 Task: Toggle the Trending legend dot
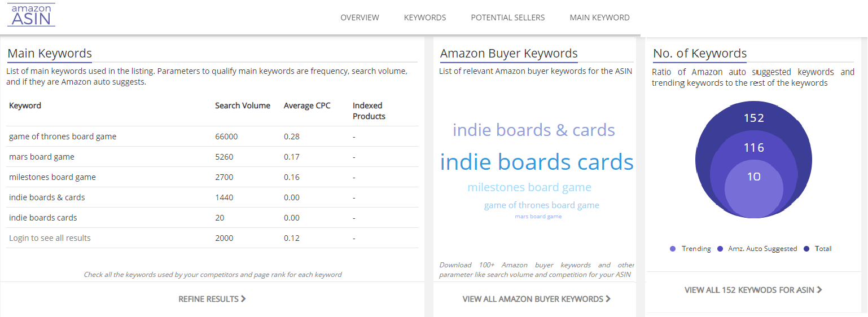click(x=673, y=249)
